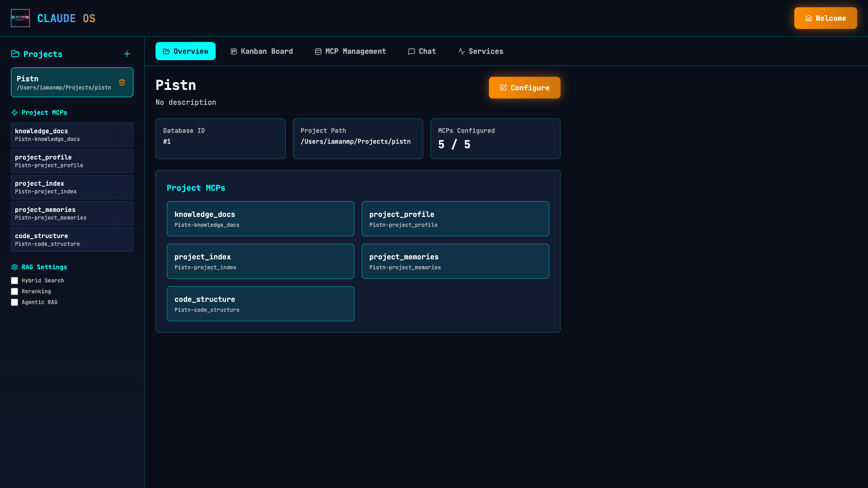Select the Pistn project in sidebar
The width and height of the screenshot is (868, 488).
point(72,82)
